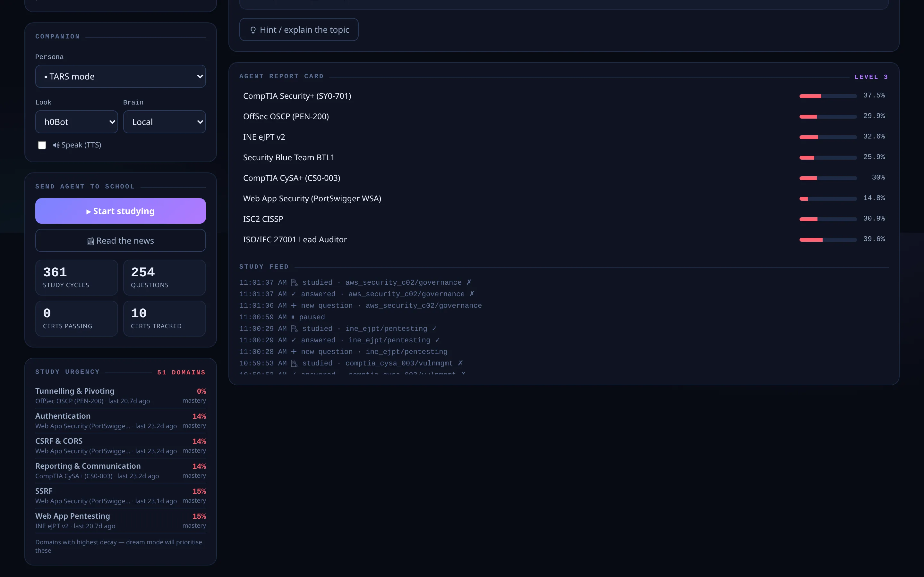Select CompTIA Security+ (SY0-701) report row
Image resolution: width=924 pixels, height=577 pixels.
click(x=564, y=96)
